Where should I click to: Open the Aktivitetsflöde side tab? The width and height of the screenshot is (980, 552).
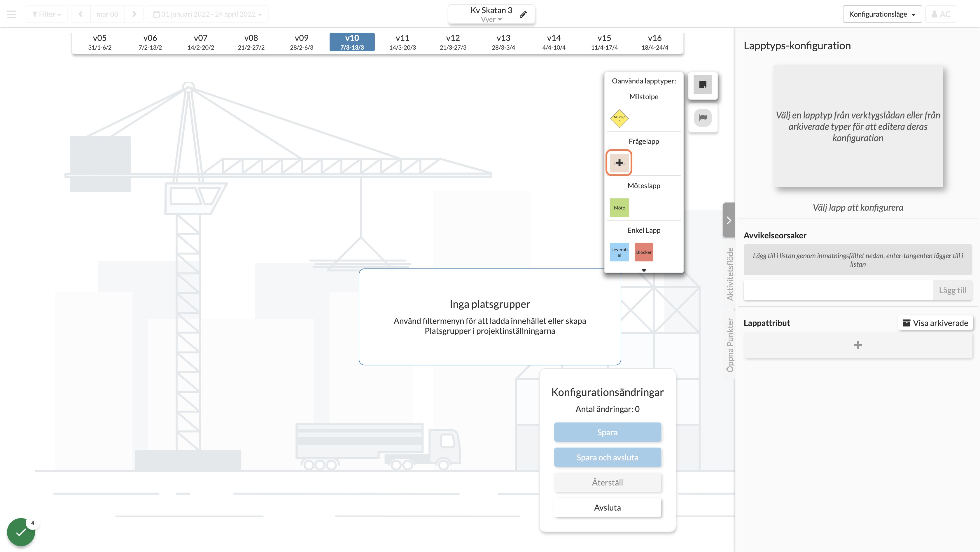[729, 274]
